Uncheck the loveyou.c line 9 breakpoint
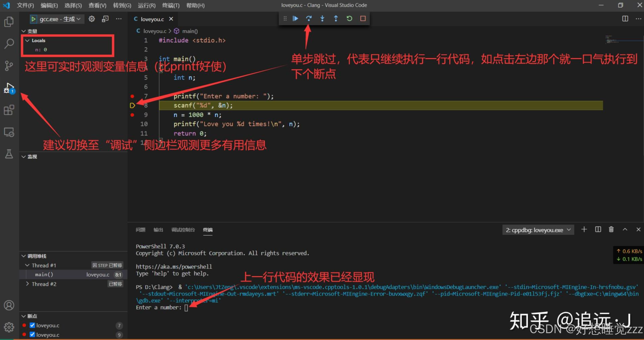 coord(32,335)
